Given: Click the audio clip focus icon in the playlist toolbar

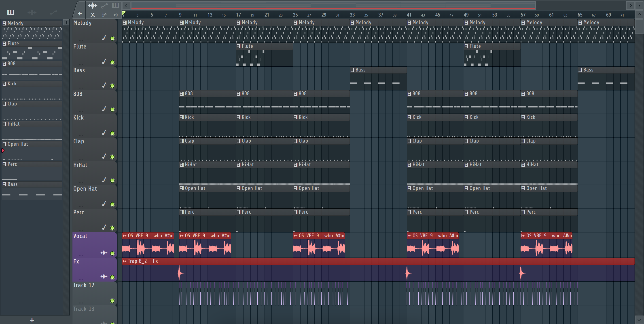Looking at the screenshot, I should click(93, 5).
